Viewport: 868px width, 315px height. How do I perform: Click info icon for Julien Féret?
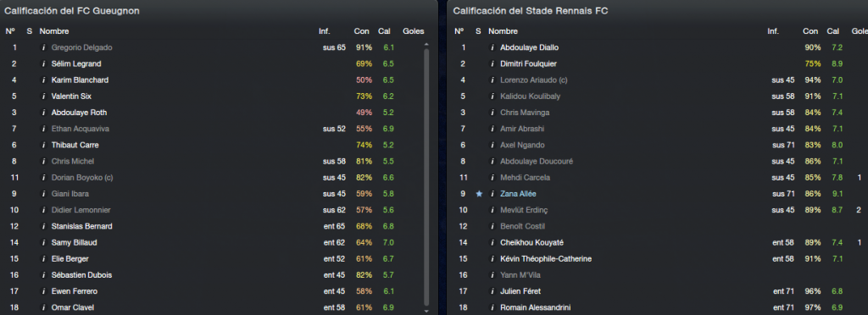coord(492,291)
